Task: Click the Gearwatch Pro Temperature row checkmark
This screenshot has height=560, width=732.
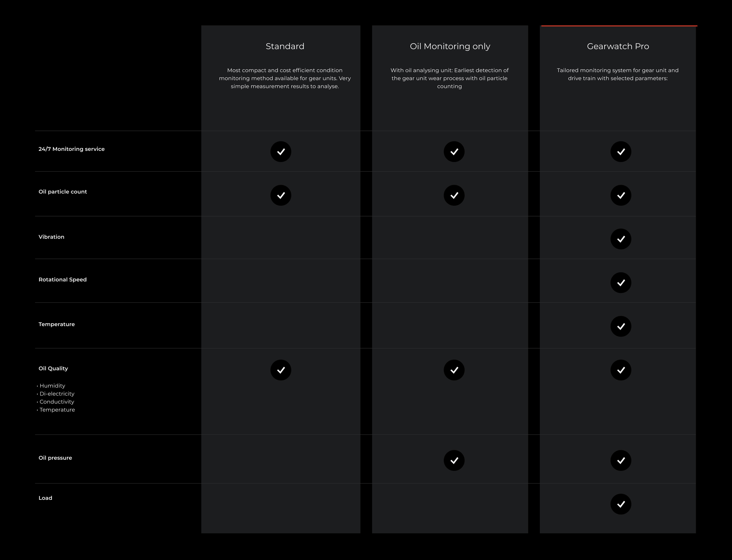Action: tap(621, 326)
